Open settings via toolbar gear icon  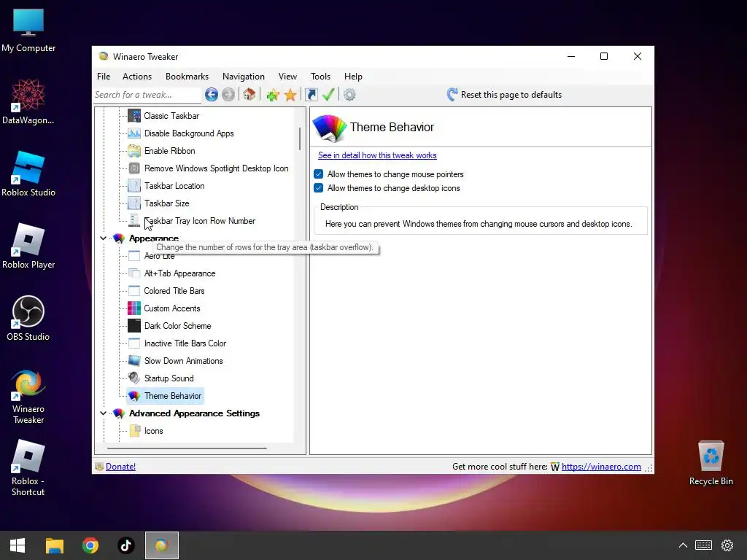(349, 95)
